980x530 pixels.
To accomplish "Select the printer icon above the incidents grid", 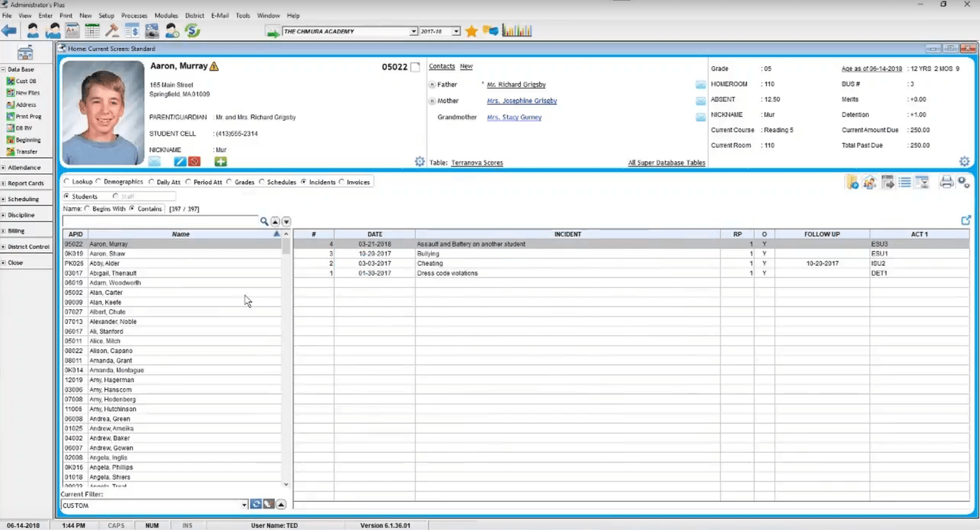I will (946, 182).
